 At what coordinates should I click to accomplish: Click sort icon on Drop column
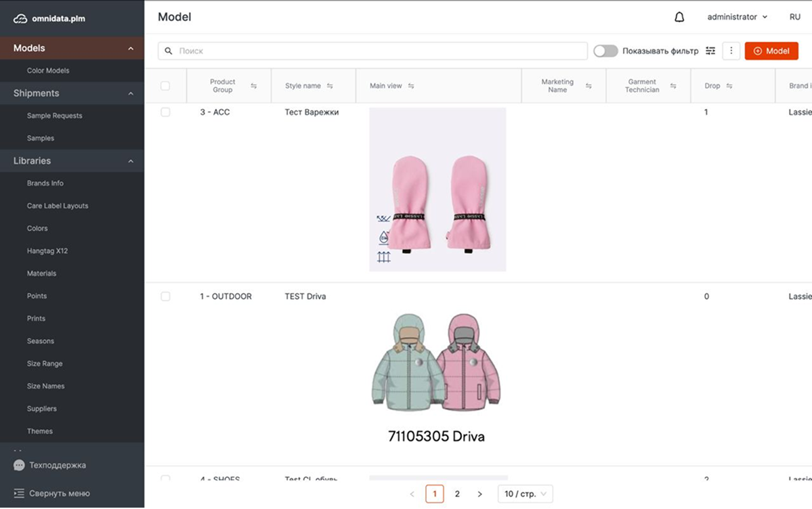(x=729, y=86)
